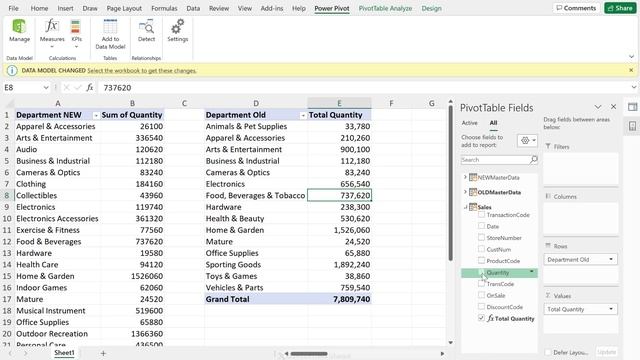This screenshot has height=360, width=640.
Task: Check the TransactionCode field checkbox
Action: (x=481, y=214)
